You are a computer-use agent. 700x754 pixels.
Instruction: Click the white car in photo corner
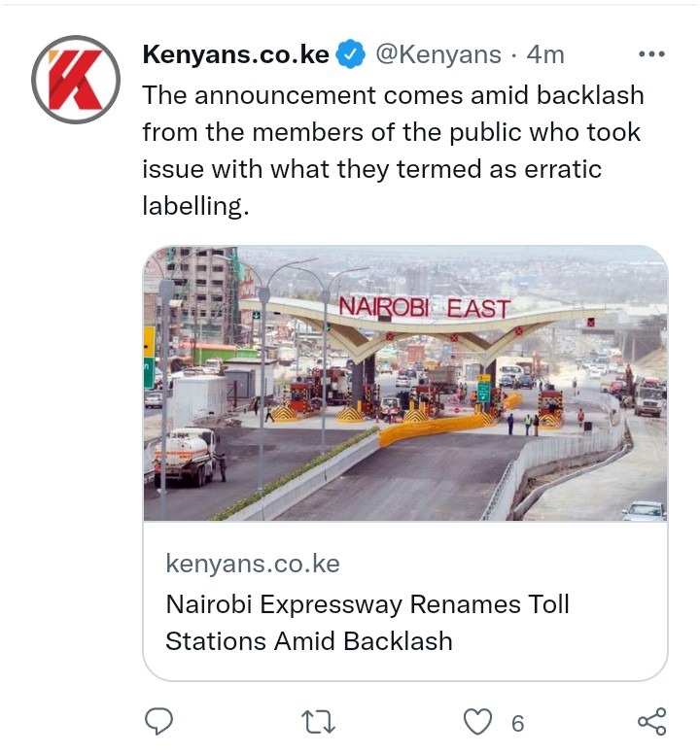[x=645, y=511]
